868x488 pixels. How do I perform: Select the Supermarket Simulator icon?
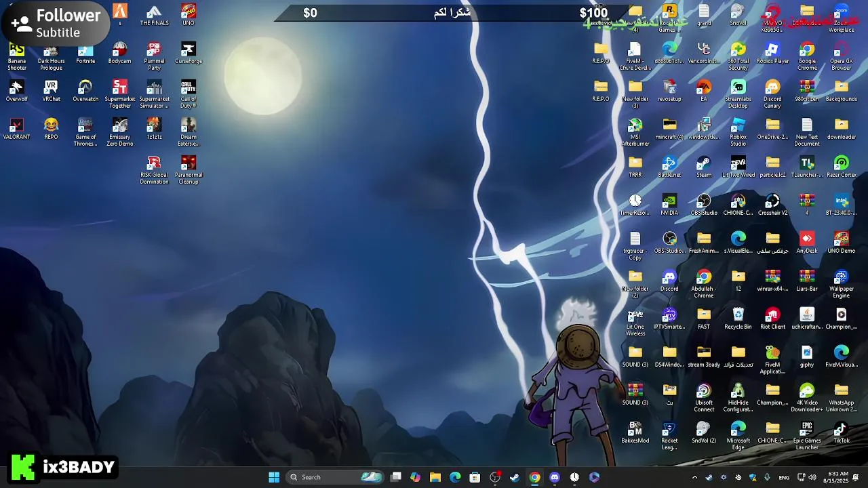[x=154, y=94]
